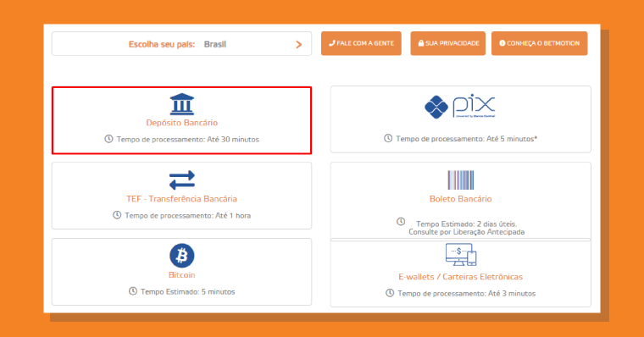Click the clock icon beside '2 dias úteis'
644x337 pixels.
401,222
